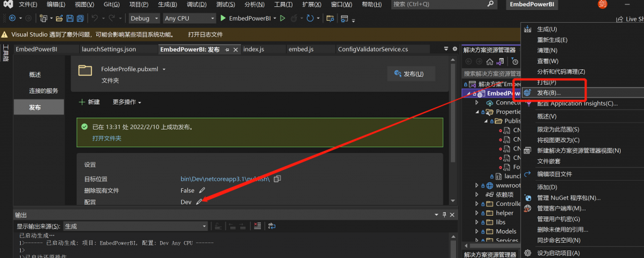Click the home icon in Solution Explorer toolbar

pyautogui.click(x=489, y=62)
